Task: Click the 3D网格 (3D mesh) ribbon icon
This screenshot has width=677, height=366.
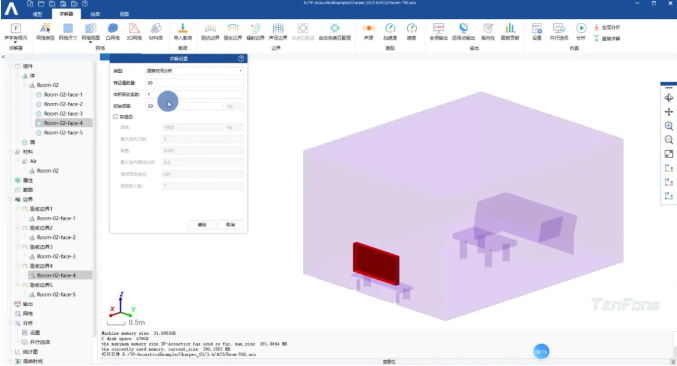Action: [x=134, y=32]
